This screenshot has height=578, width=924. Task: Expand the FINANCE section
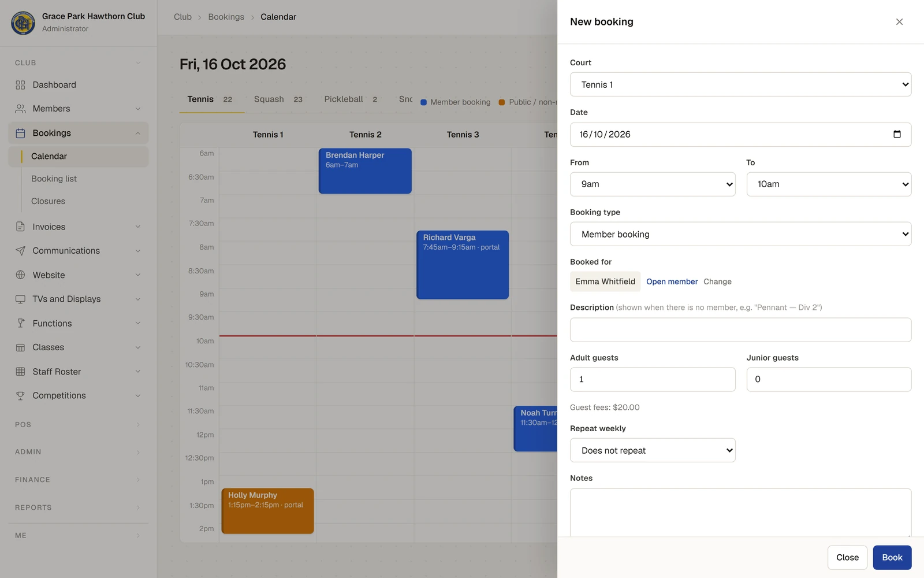(78, 480)
